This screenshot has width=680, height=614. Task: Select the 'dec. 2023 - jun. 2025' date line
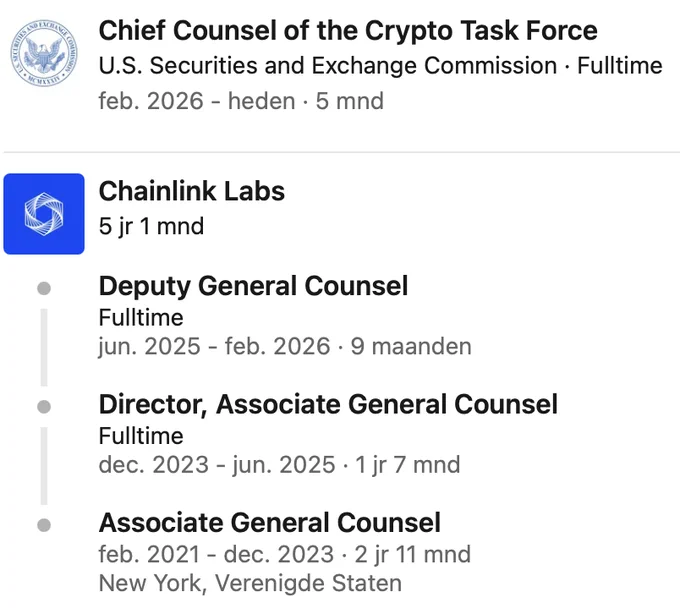(x=217, y=465)
